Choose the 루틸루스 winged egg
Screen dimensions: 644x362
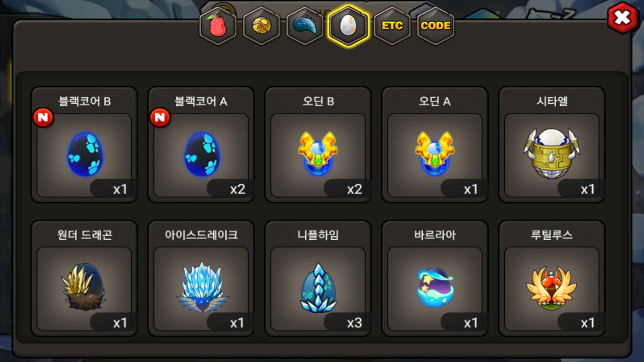click(x=552, y=278)
